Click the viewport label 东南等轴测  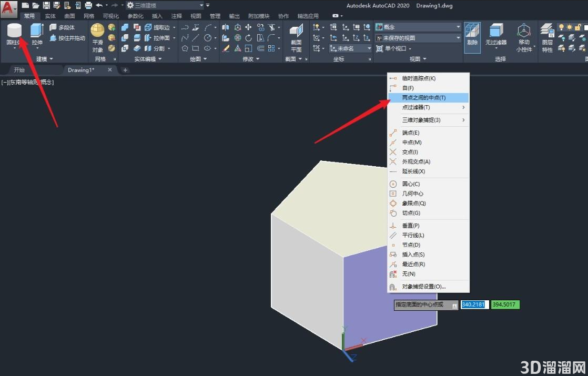pyautogui.click(x=24, y=82)
